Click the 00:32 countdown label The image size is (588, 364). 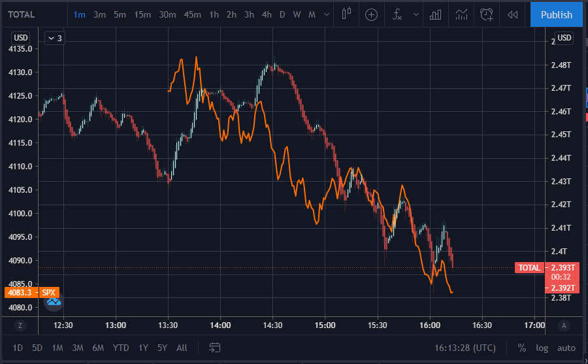tap(561, 277)
